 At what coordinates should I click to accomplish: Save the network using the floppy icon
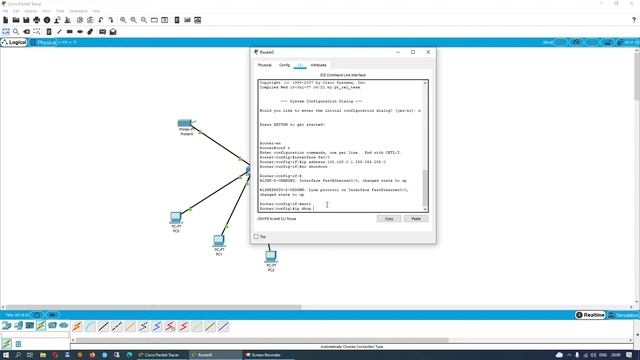[x=26, y=20]
